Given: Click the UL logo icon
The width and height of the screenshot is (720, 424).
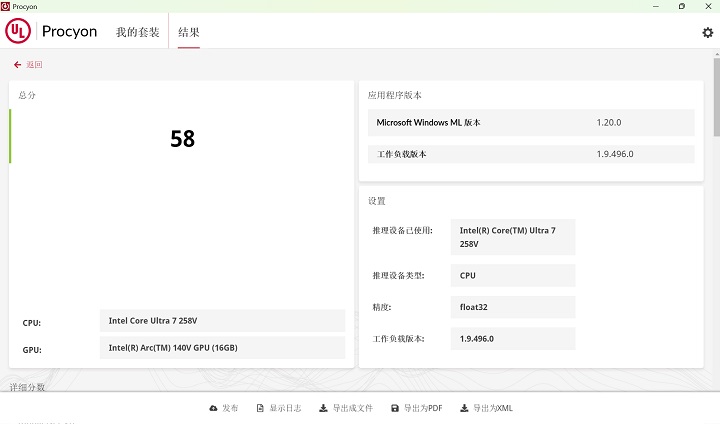Looking at the screenshot, I should [18, 31].
